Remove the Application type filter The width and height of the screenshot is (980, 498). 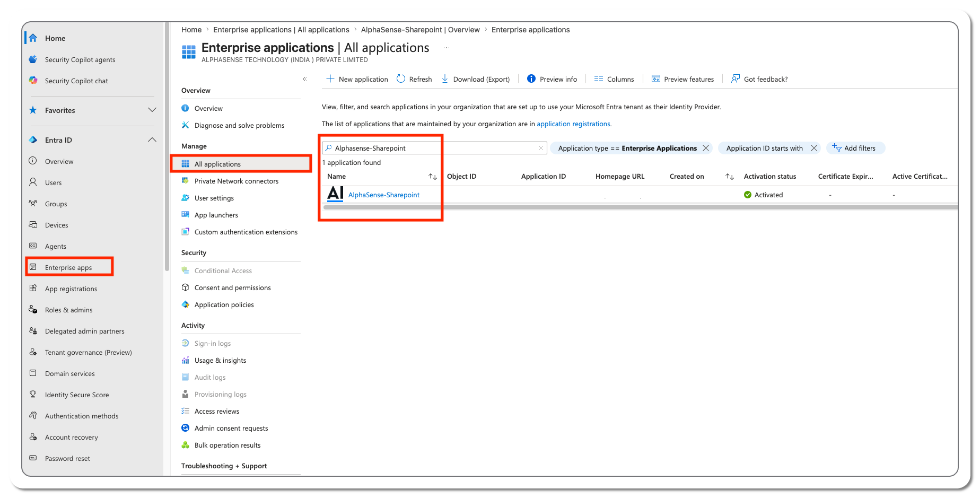coord(706,148)
